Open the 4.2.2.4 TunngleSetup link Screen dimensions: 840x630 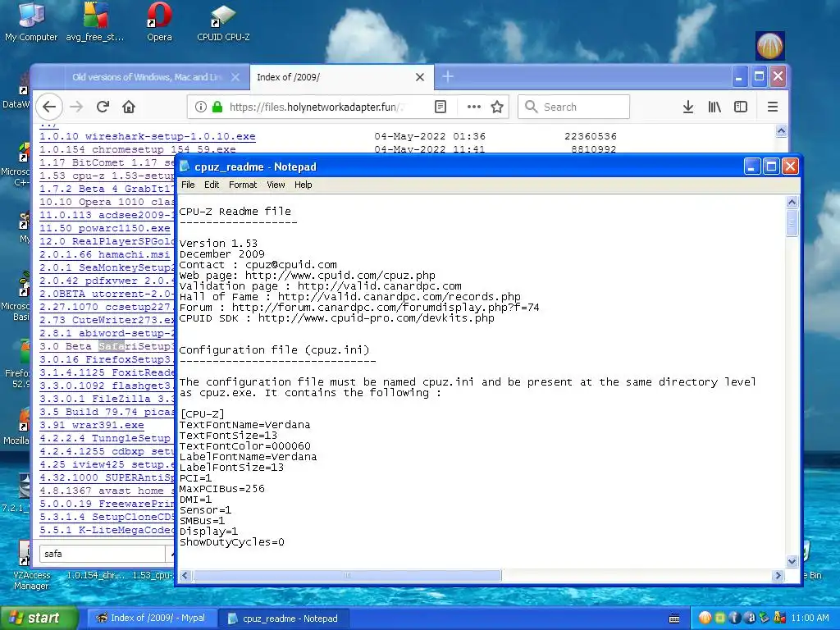[105, 438]
